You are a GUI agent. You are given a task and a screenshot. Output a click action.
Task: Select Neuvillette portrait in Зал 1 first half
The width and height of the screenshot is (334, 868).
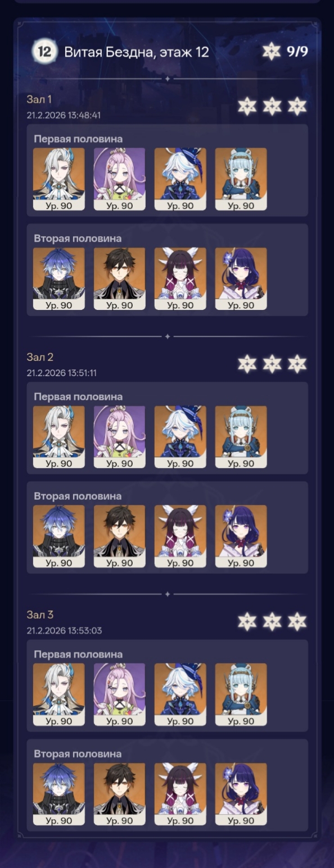[59, 179]
